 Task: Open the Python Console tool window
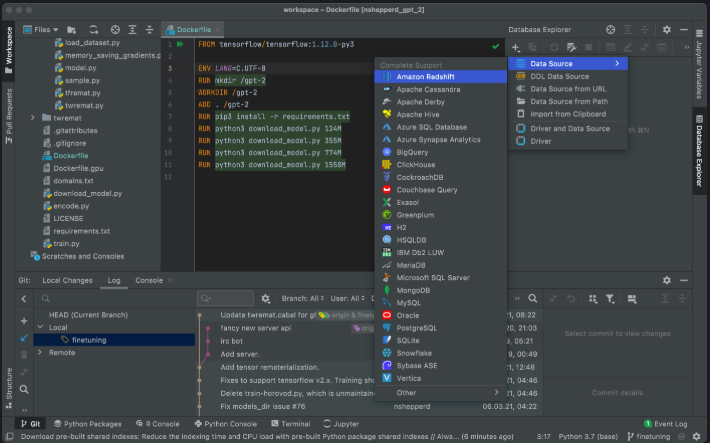(225, 424)
